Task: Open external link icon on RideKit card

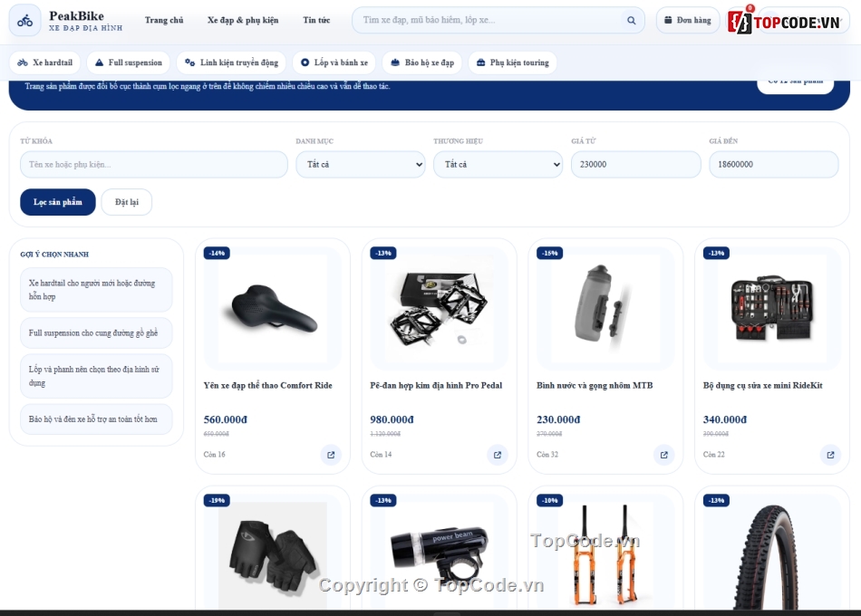Action: (830, 455)
